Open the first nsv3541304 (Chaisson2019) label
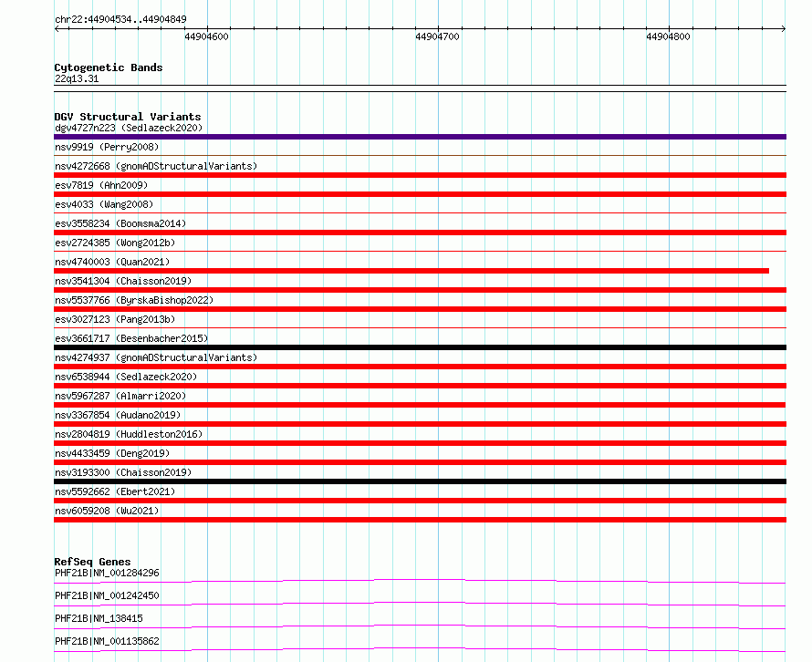Viewport: 812px width, 662px height. pyautogui.click(x=123, y=281)
